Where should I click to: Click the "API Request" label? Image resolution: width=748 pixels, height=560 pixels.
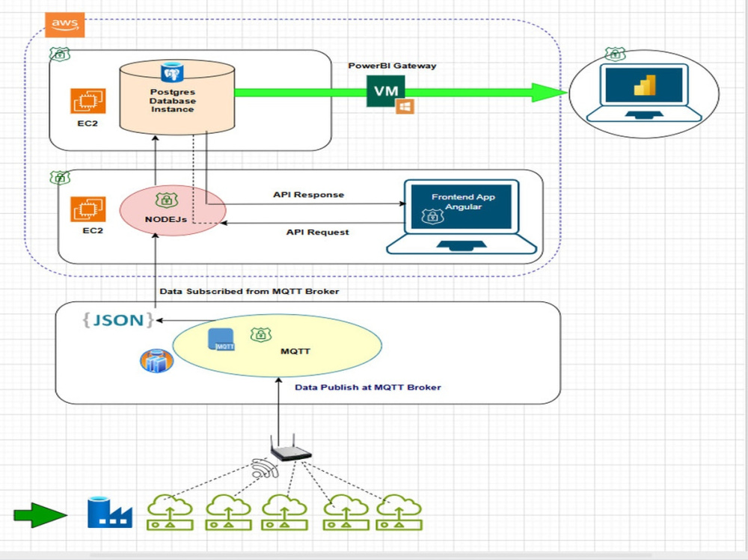tap(318, 233)
